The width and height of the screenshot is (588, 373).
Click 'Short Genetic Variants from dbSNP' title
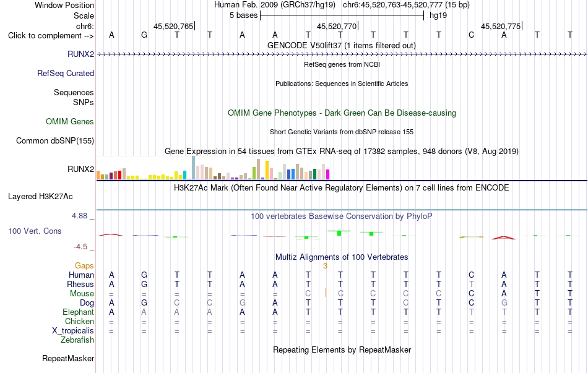tap(342, 132)
